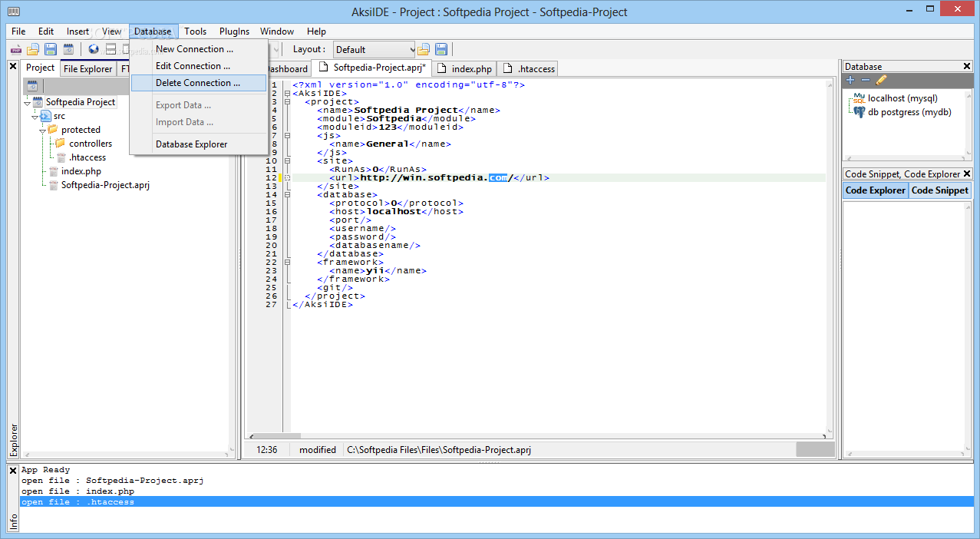Select the Softpedia-Project.aprj editor tab
This screenshot has height=539, width=980.
[371, 68]
